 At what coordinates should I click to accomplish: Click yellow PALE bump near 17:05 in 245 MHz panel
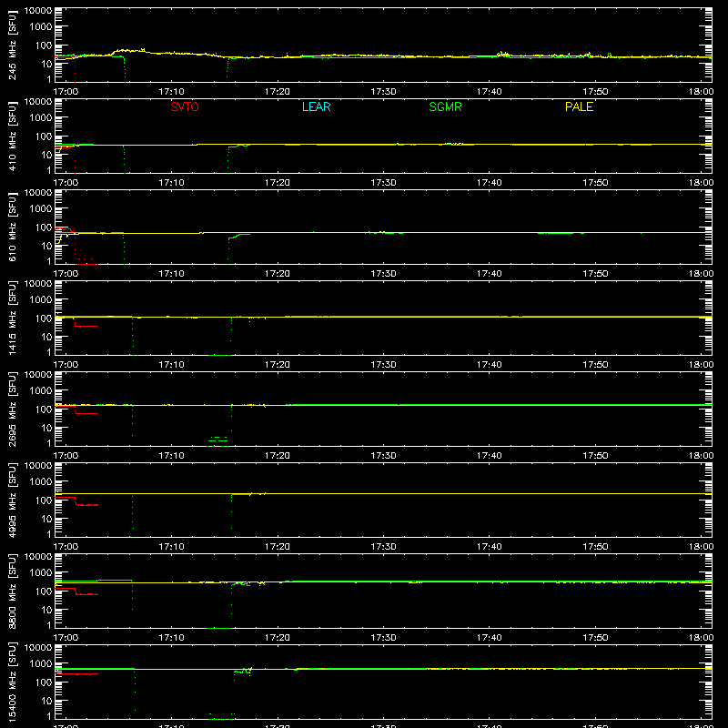[x=127, y=51]
